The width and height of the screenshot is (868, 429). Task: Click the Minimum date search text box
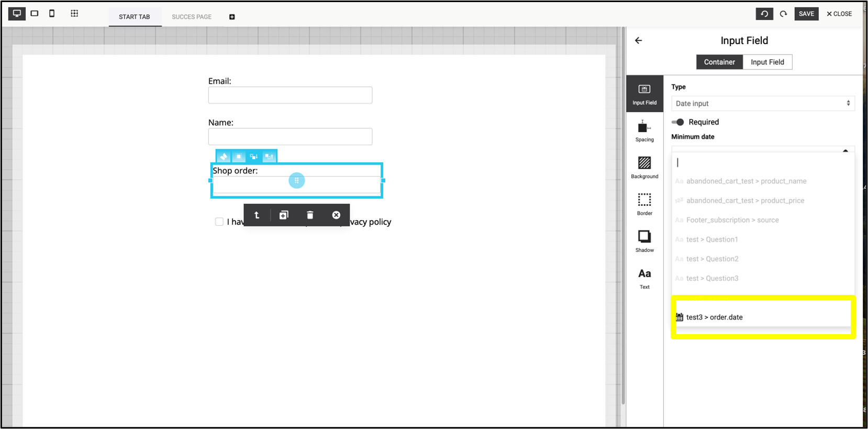(763, 162)
